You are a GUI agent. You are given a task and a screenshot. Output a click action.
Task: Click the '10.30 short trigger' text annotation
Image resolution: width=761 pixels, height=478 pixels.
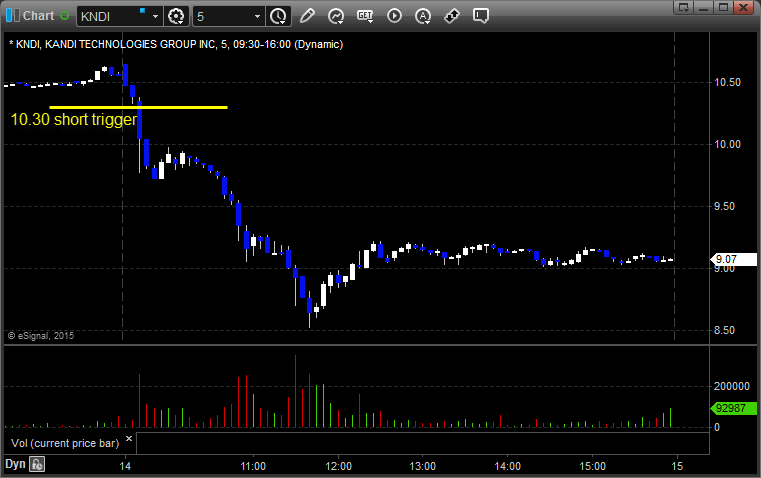point(74,119)
